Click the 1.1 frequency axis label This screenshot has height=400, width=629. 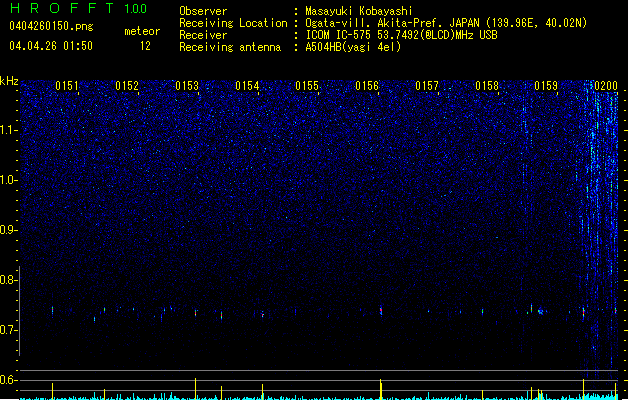[x=8, y=130]
